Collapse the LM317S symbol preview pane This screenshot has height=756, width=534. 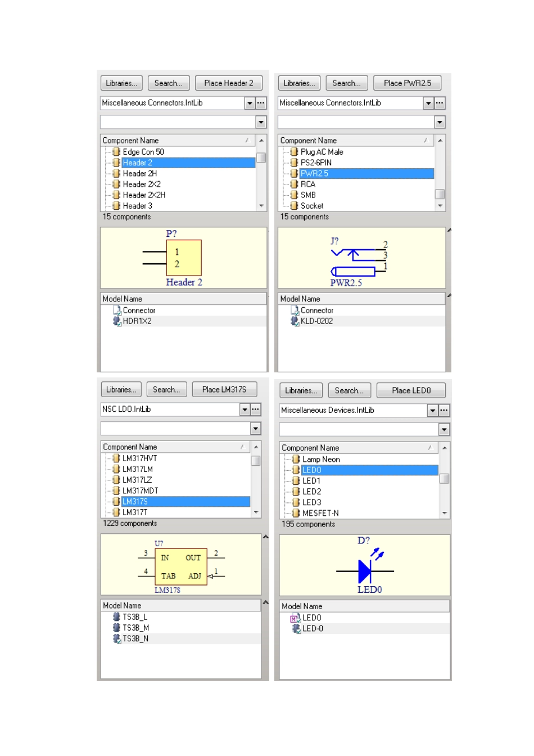tap(266, 537)
